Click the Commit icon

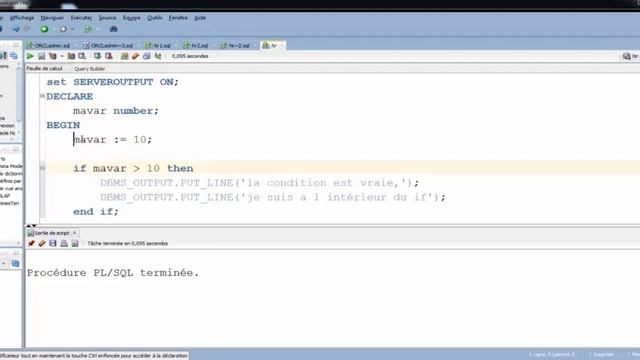(98, 56)
